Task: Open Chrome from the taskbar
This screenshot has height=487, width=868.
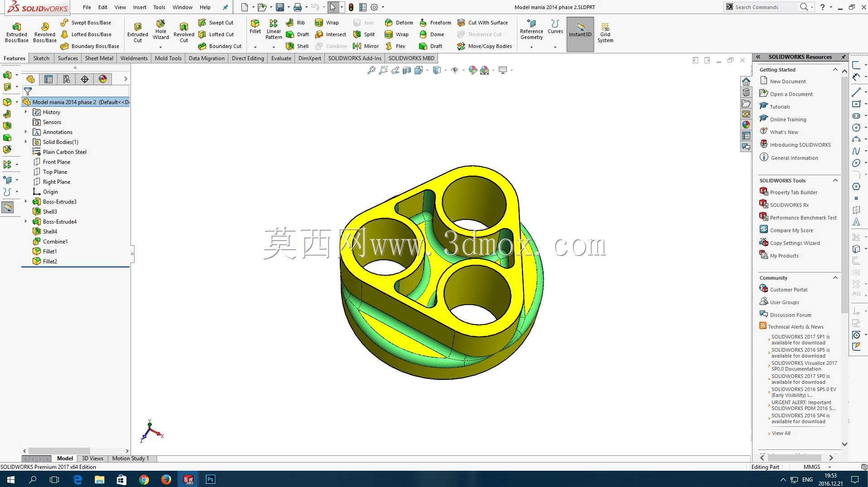Action: (144, 479)
